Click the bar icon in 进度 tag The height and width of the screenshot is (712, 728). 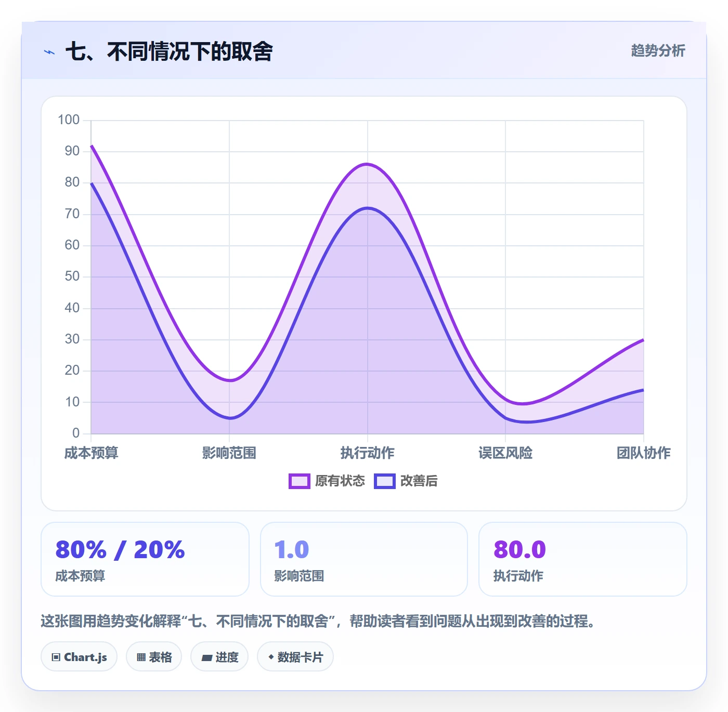pyautogui.click(x=206, y=658)
